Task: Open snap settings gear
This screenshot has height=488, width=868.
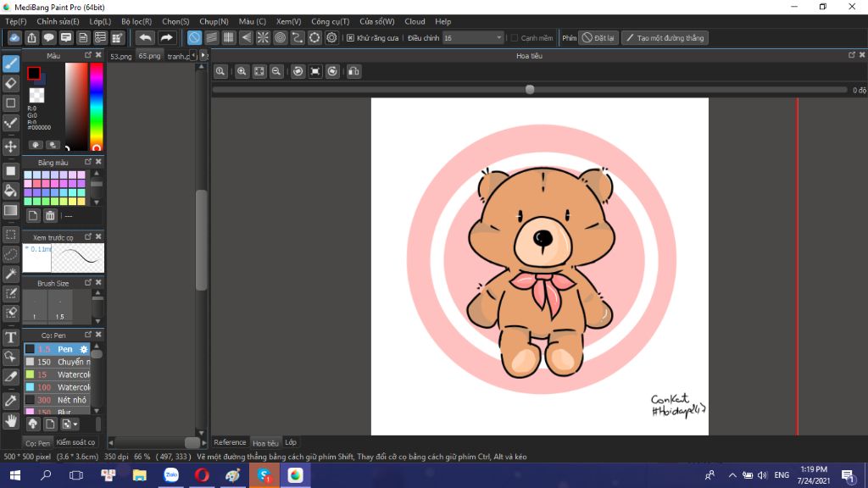Action: pos(331,37)
